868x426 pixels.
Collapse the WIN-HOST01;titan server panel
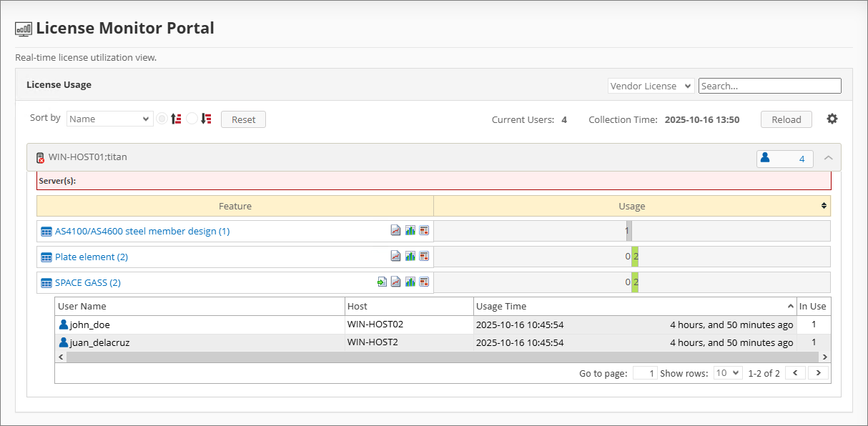pyautogui.click(x=828, y=158)
